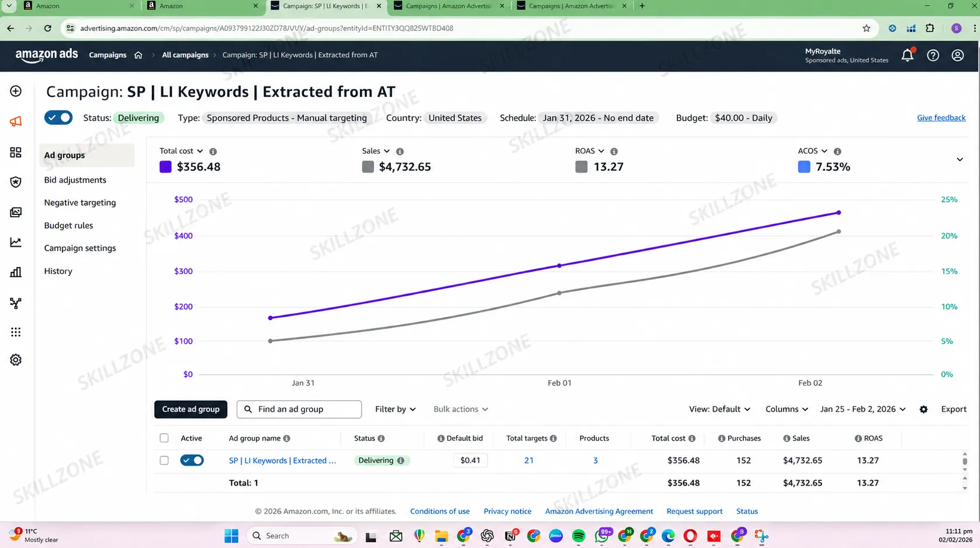The width and height of the screenshot is (980, 548).
Task: Open the shield icon in the sidebar
Action: click(16, 182)
